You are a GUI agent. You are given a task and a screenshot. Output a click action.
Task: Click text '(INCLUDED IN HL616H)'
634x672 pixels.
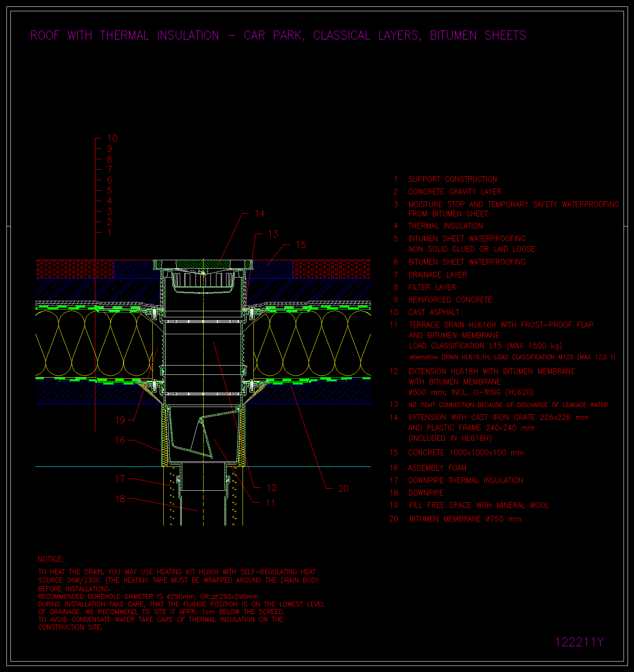[450, 438]
